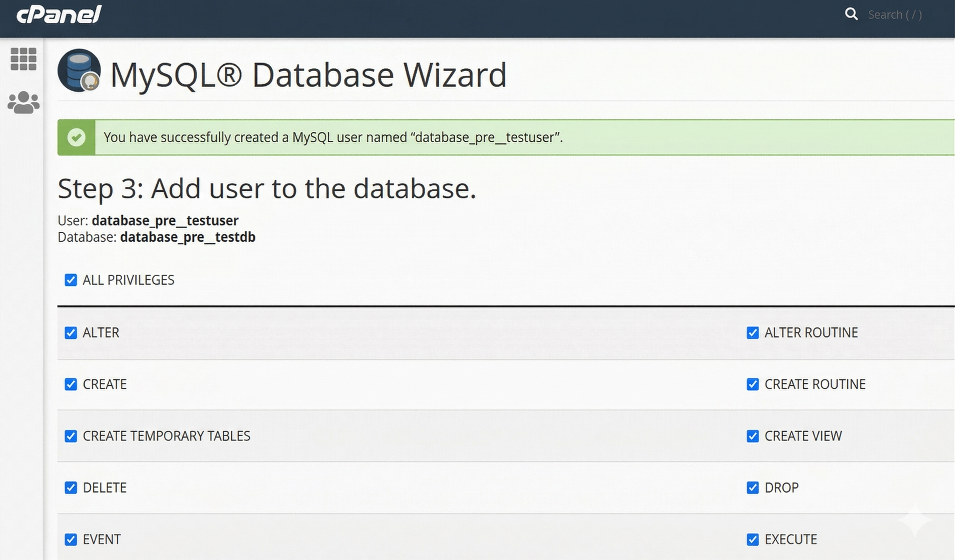Open the home grid icon in sidebar
Image resolution: width=955 pixels, height=560 pixels.
[24, 59]
